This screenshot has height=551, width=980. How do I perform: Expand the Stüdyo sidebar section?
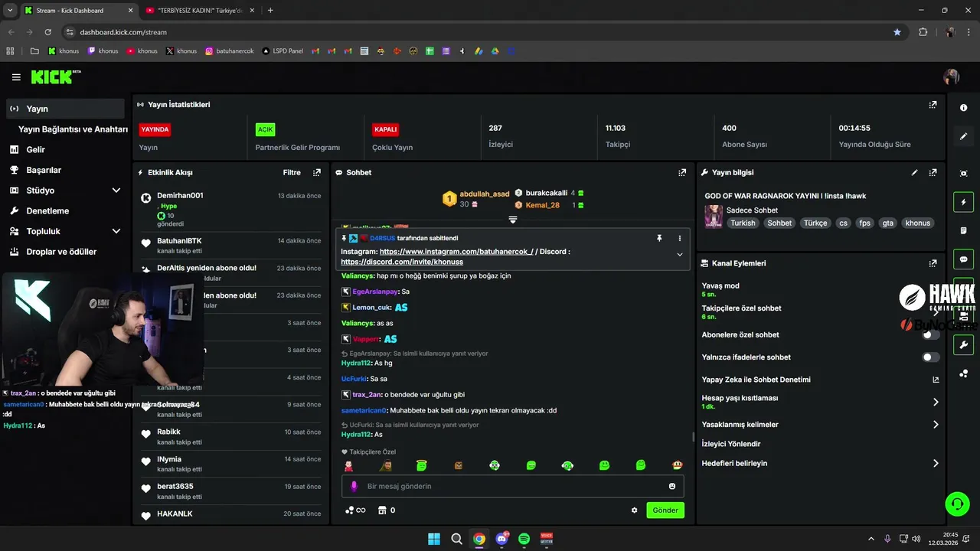116,191
